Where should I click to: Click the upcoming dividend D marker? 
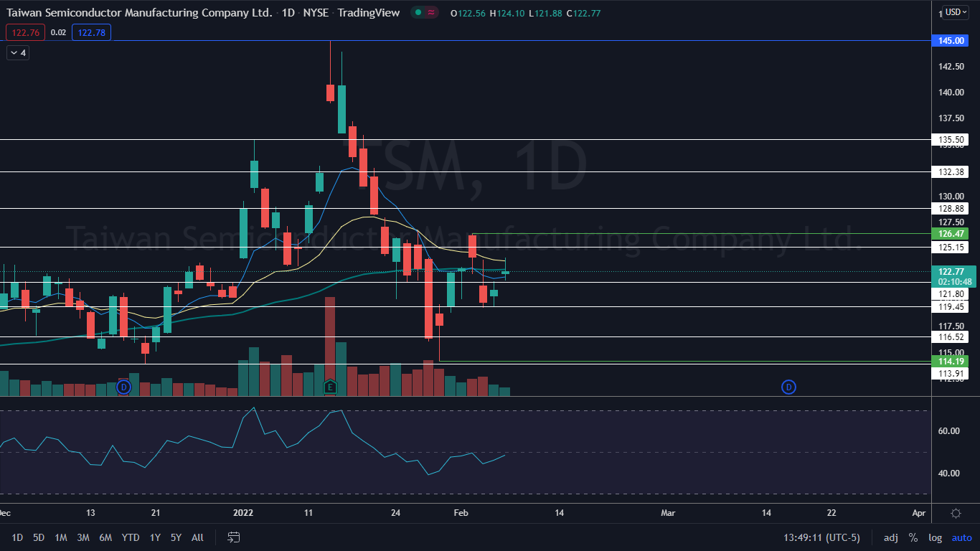[788, 387]
